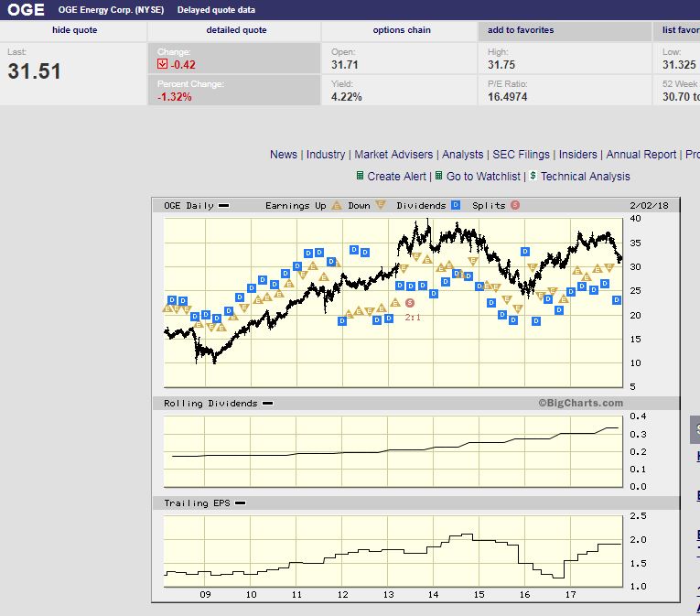Screen dimensions: 700x616
Task: Click Go to Watchlist link
Action: pyautogui.click(x=483, y=177)
